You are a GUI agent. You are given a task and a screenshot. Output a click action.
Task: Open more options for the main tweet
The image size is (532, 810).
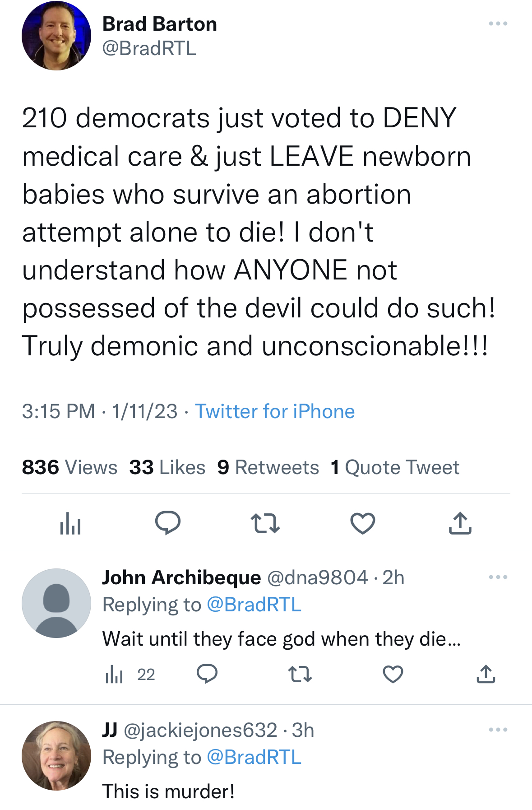(498, 23)
